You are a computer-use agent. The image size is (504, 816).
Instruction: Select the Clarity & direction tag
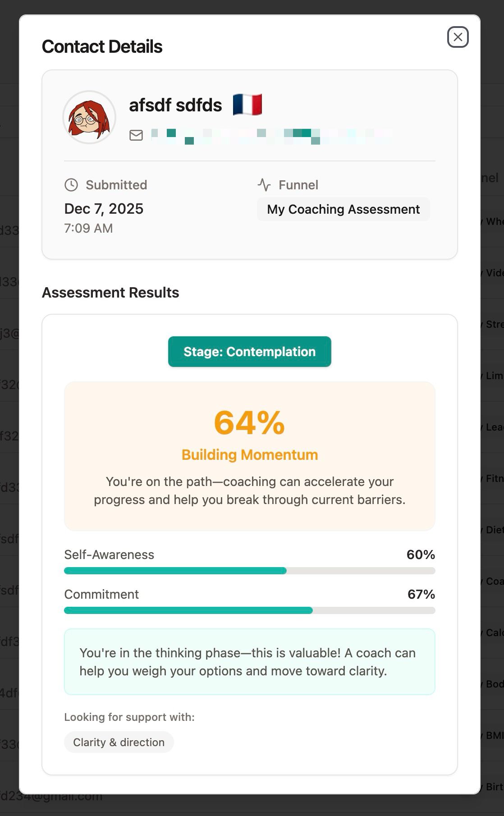click(x=119, y=742)
